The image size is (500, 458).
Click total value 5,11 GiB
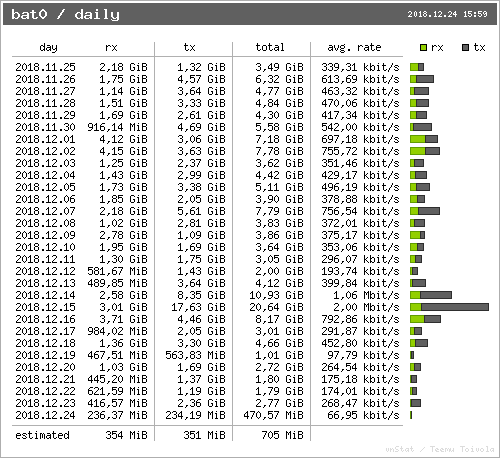[x=279, y=187]
